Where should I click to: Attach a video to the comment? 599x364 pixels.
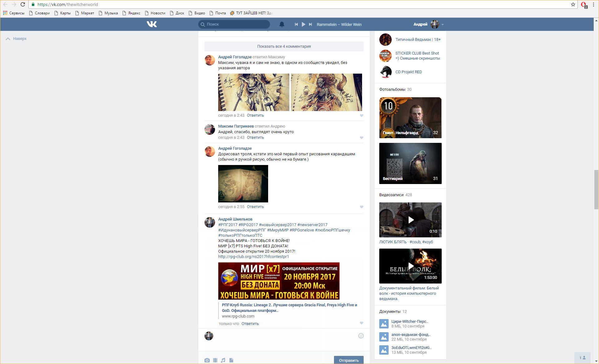click(x=215, y=360)
